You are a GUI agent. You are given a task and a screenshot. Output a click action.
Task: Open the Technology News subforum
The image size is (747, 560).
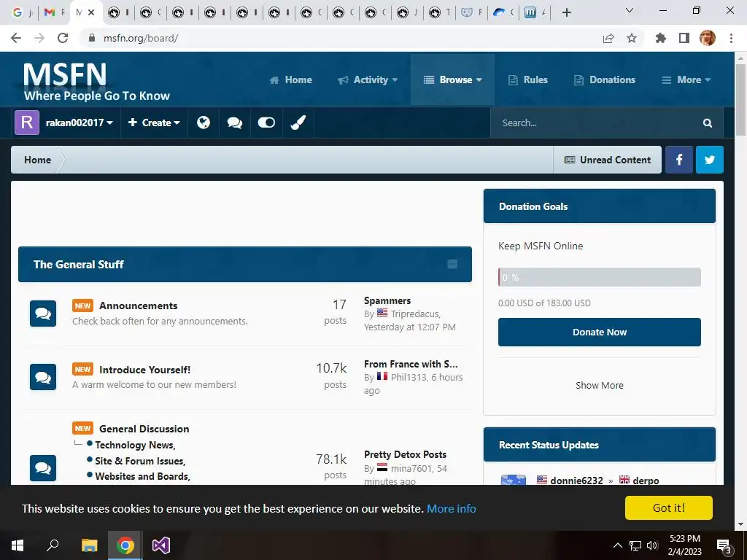click(x=135, y=445)
